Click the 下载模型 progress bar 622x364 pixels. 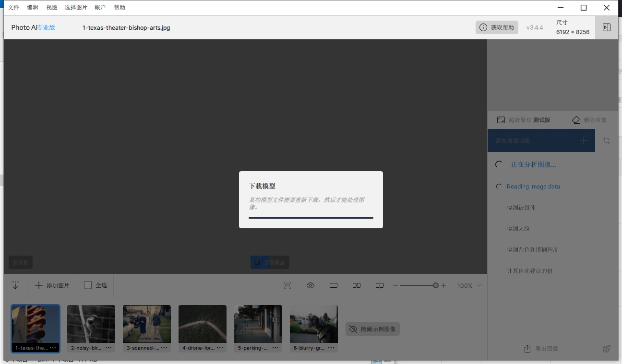(311, 218)
